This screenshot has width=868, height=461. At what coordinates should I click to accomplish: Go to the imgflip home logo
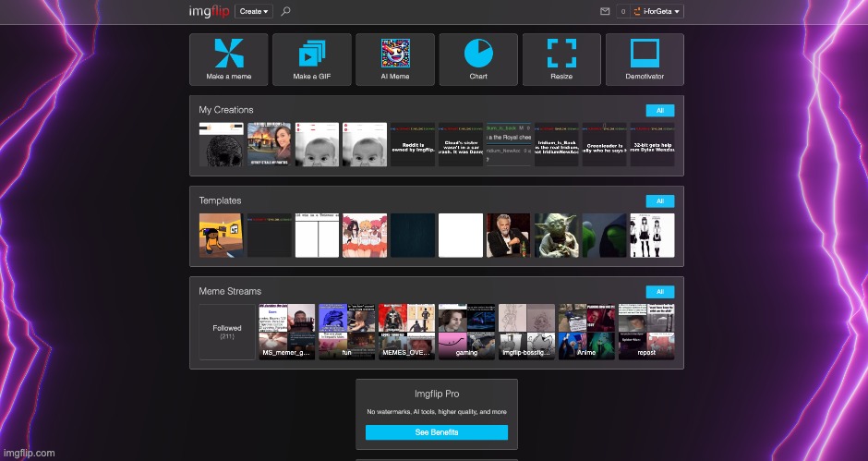point(209,11)
